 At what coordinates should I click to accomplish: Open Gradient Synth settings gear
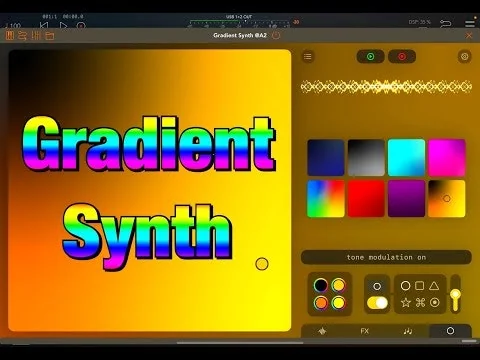(464, 57)
